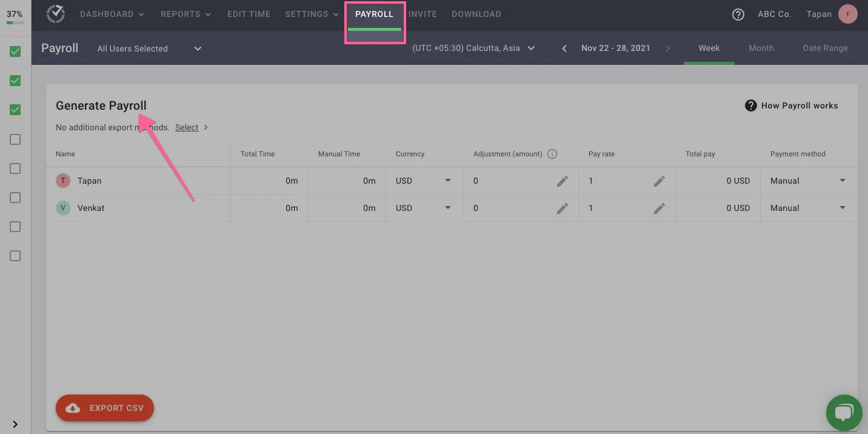This screenshot has height=434, width=868.
Task: Edit the pay rate for Venkat
Action: [659, 208]
